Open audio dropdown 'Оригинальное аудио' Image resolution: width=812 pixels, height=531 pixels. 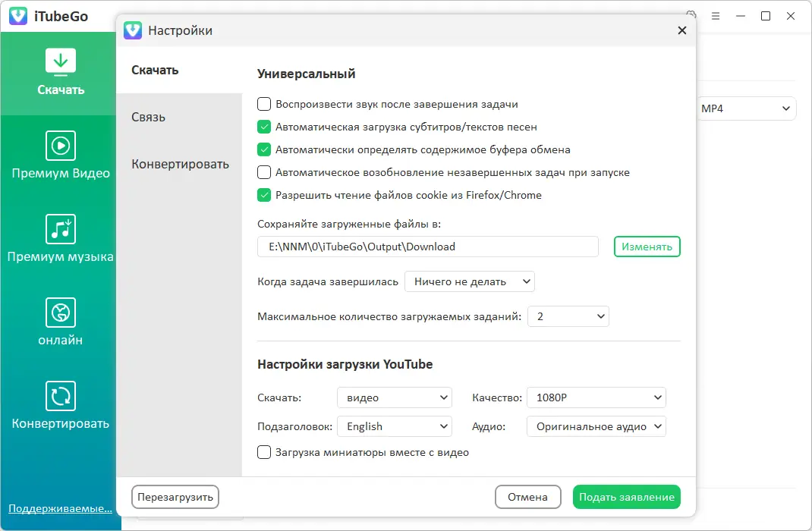click(x=596, y=426)
